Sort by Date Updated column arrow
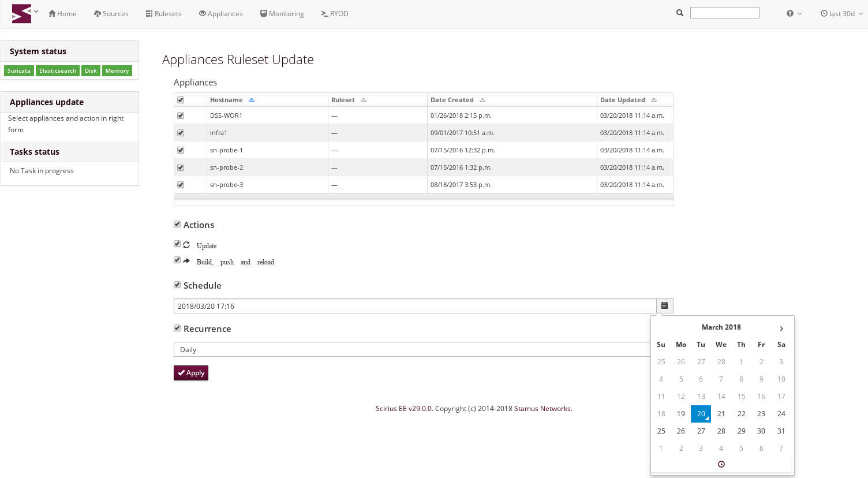868x478 pixels. (x=654, y=100)
